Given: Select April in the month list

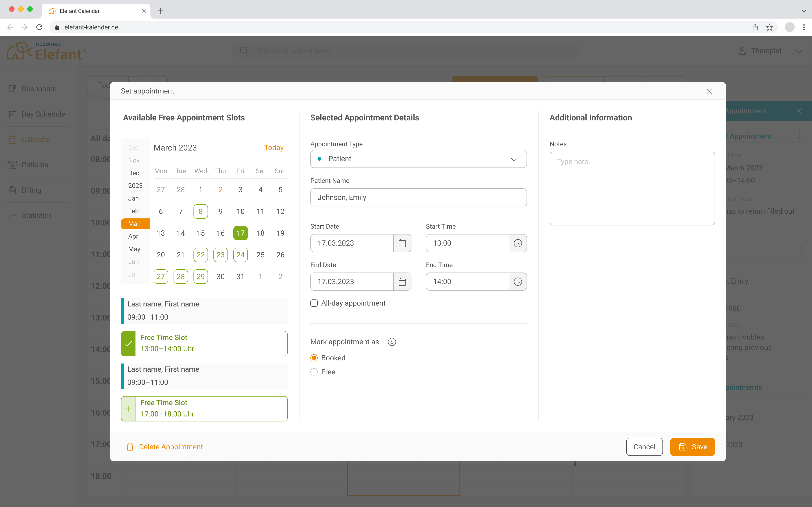Looking at the screenshot, I should click(x=133, y=236).
